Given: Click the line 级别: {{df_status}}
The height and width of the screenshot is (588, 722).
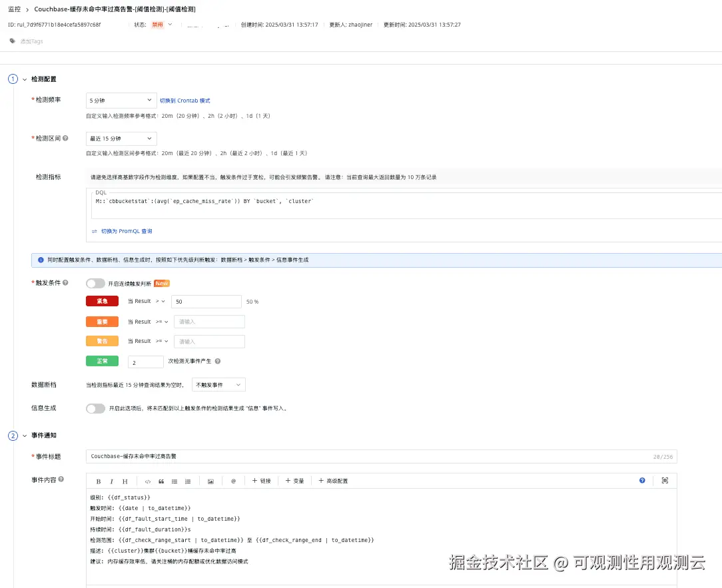Looking at the screenshot, I should pyautogui.click(x=120, y=497).
